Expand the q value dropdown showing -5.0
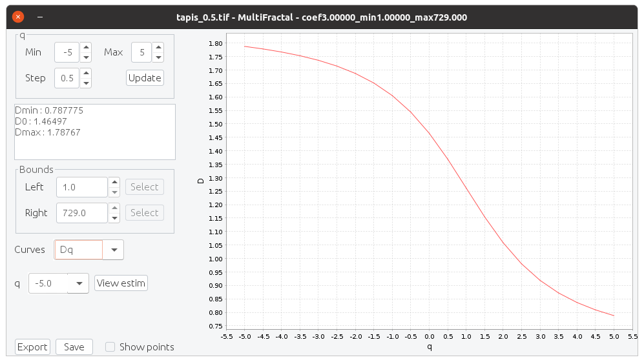 (78, 283)
